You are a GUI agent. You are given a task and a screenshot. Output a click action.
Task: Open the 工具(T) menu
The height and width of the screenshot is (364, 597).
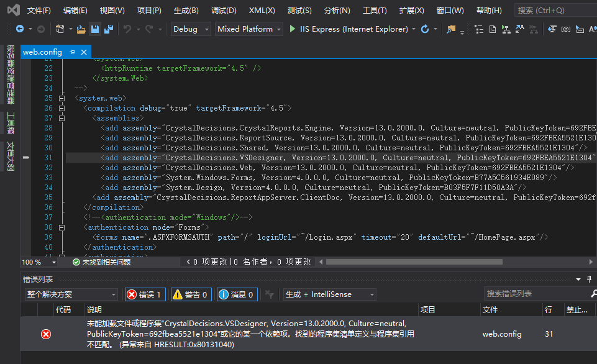click(x=375, y=11)
